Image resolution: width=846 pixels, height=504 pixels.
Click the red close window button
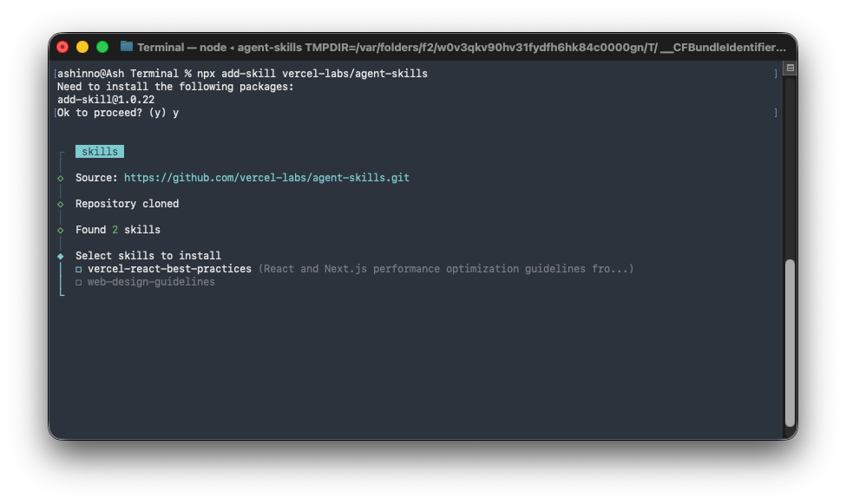(62, 47)
